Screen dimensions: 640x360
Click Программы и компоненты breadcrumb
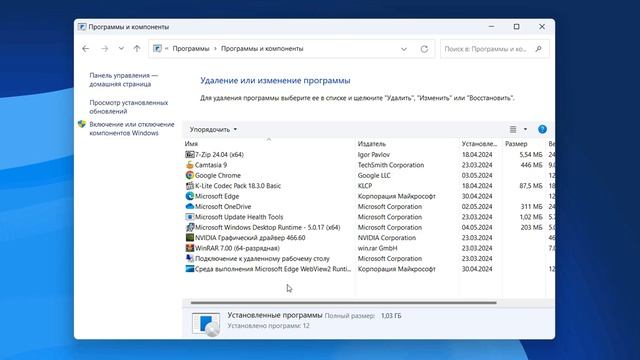(x=262, y=49)
